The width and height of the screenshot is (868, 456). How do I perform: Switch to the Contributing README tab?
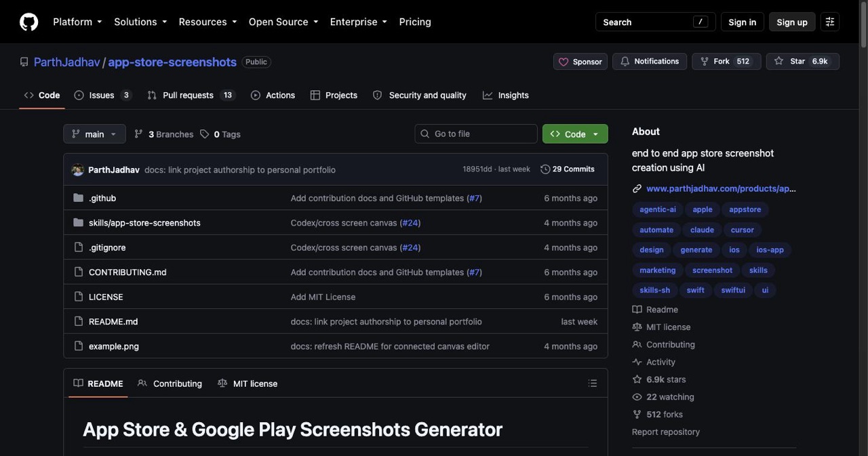tap(170, 384)
